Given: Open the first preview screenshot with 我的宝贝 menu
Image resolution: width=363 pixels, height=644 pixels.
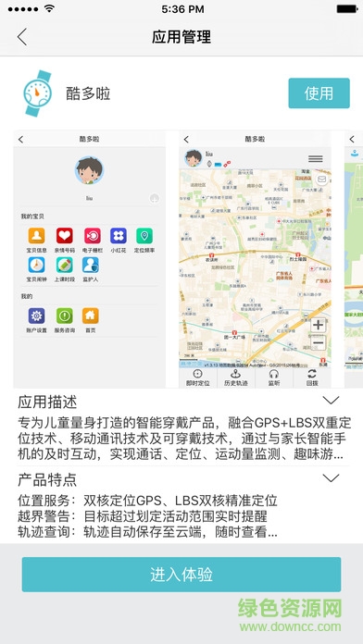Looking at the screenshot, I should tap(90, 259).
